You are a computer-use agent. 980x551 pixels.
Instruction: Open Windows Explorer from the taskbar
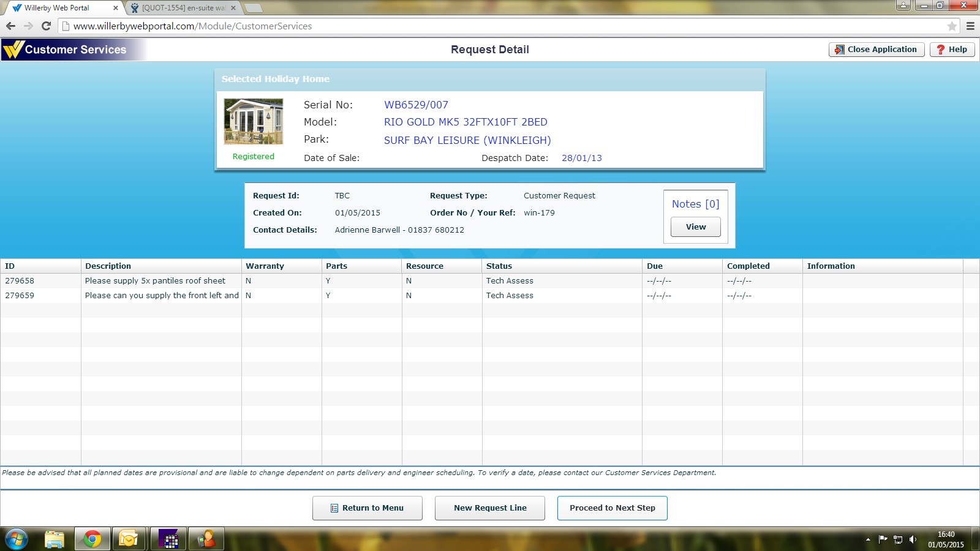click(55, 539)
